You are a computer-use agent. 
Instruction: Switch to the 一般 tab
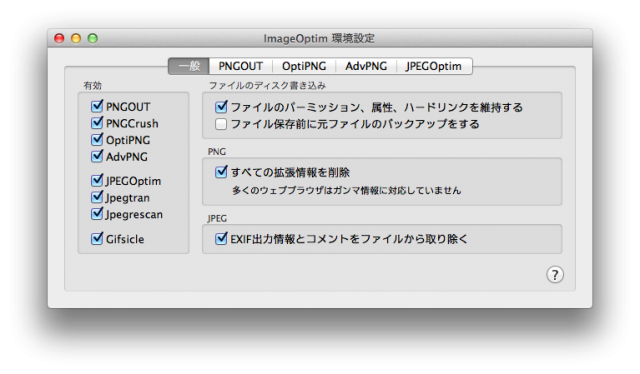[189, 66]
